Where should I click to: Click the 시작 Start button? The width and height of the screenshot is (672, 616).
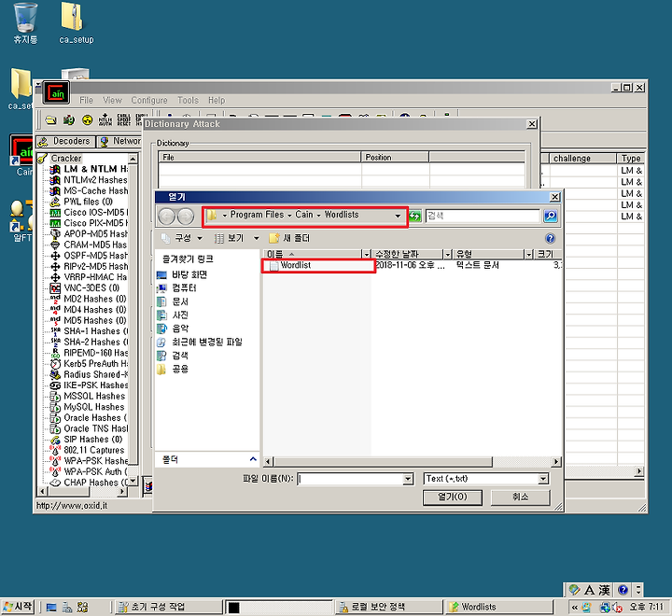tap(18, 607)
